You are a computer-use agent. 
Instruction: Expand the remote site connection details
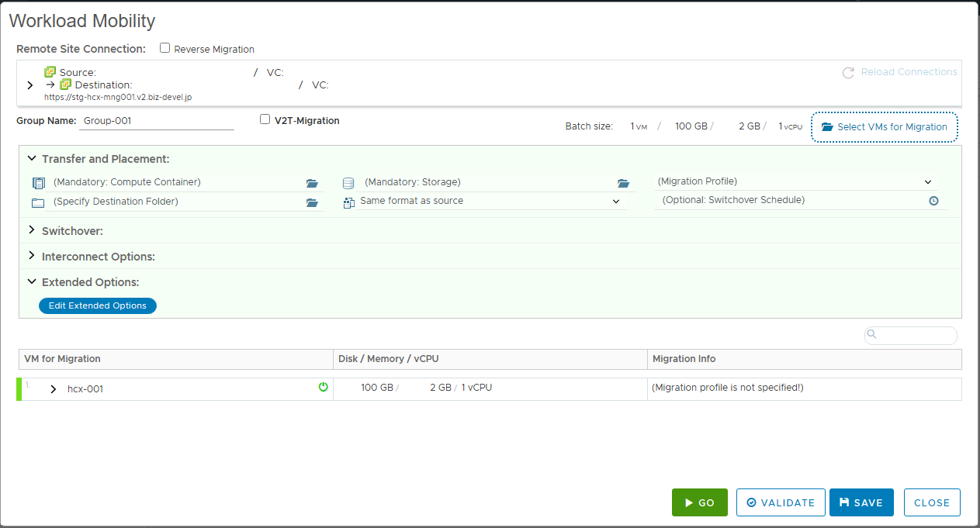pos(30,85)
